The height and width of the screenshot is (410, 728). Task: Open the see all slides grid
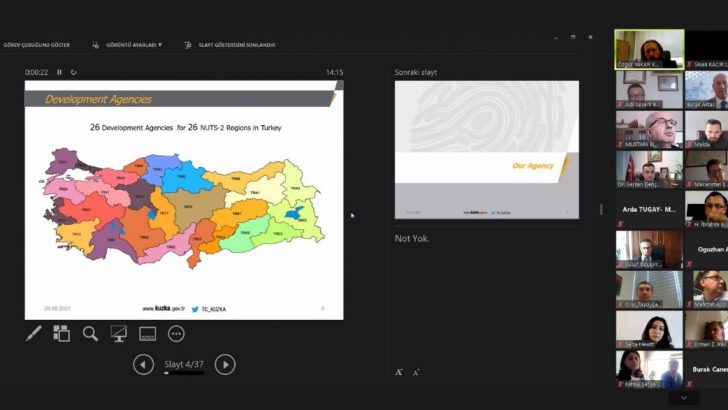point(62,334)
